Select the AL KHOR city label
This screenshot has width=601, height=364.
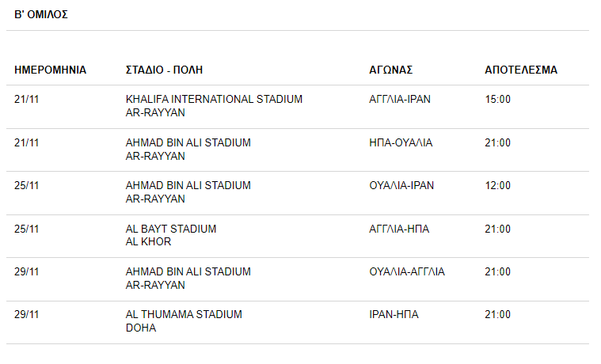(148, 242)
